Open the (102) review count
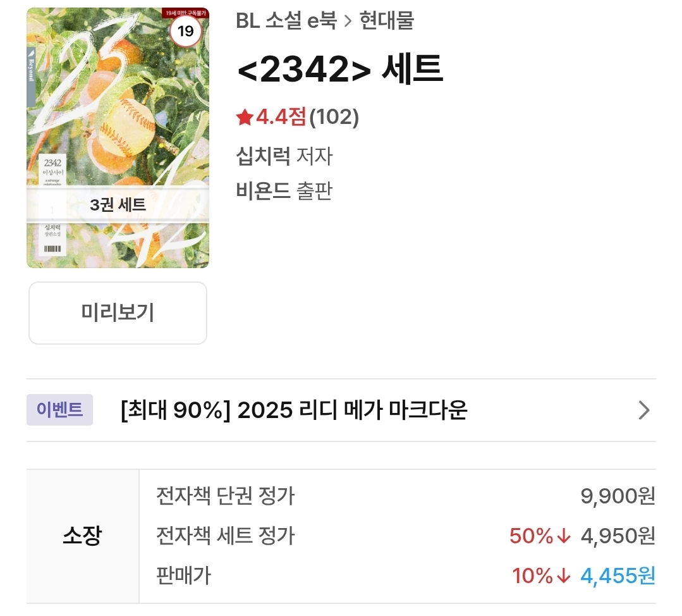 (334, 117)
